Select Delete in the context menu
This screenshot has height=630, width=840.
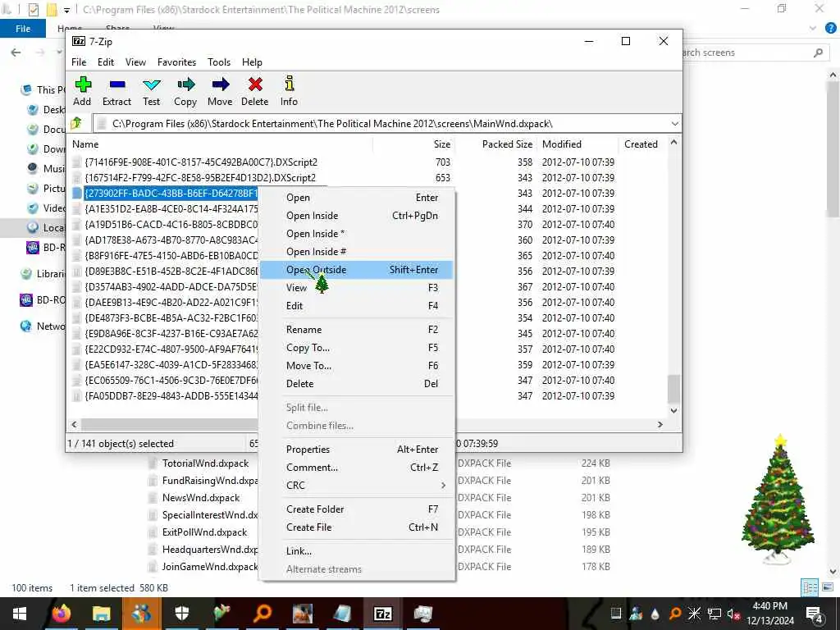pyautogui.click(x=356, y=384)
